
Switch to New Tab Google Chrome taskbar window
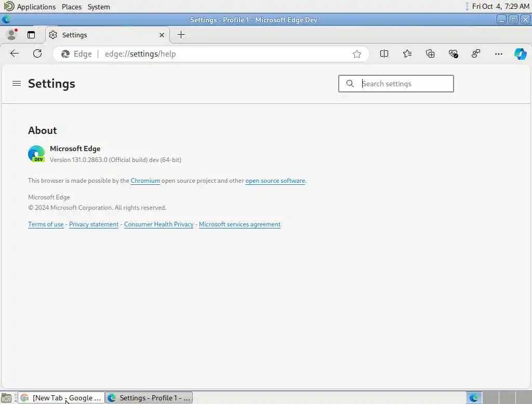coord(61,398)
